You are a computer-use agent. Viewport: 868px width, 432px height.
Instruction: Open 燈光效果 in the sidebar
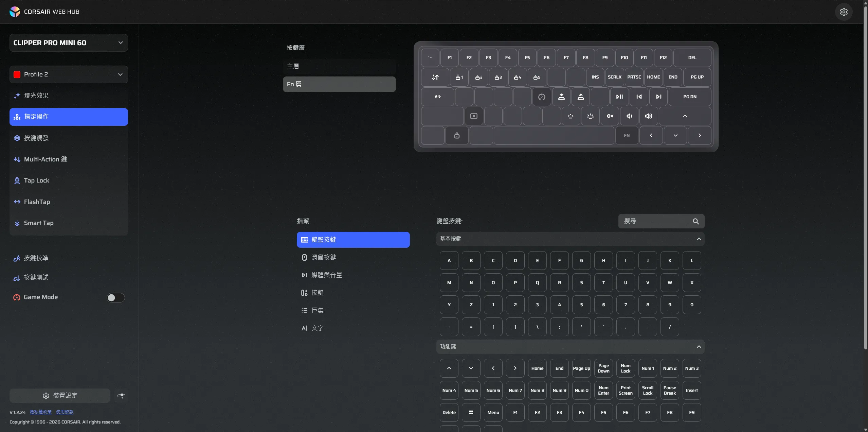coord(69,96)
